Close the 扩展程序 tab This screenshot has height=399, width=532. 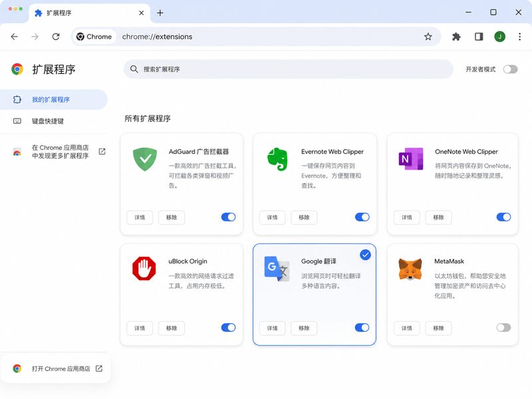click(142, 13)
